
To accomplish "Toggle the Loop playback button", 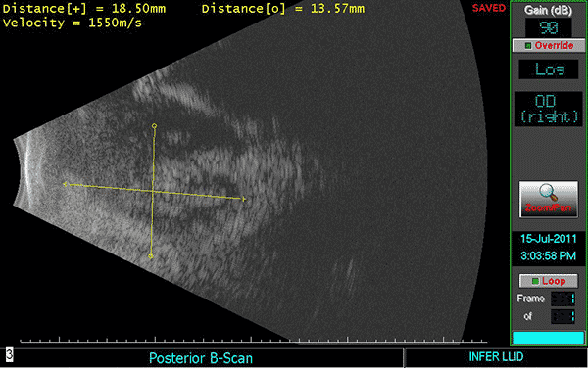I will pos(548,281).
